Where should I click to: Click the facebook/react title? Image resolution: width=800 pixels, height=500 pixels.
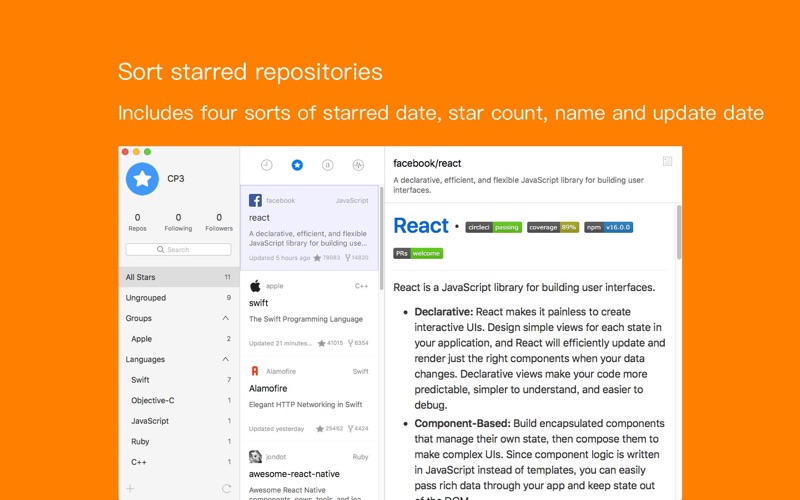[427, 163]
